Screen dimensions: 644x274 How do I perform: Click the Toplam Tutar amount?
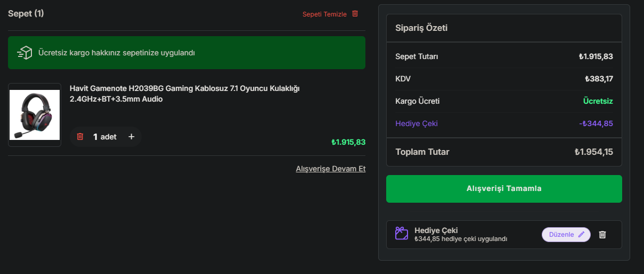(593, 152)
